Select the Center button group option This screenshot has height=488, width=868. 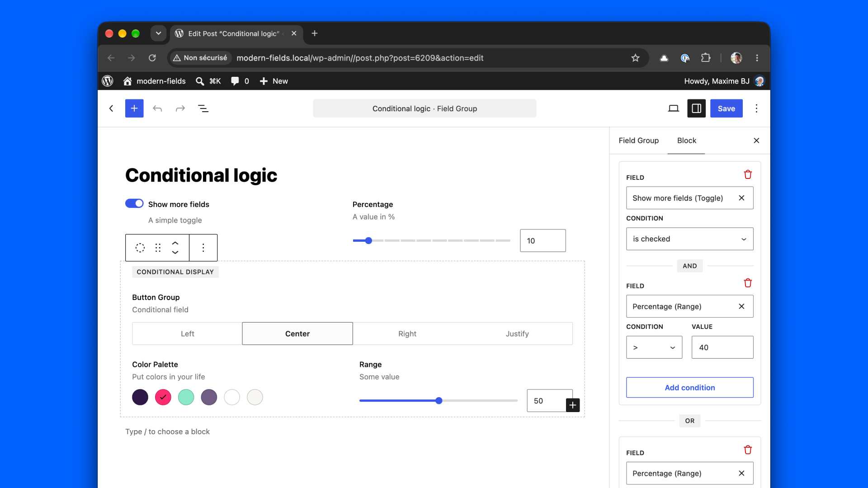coord(297,333)
